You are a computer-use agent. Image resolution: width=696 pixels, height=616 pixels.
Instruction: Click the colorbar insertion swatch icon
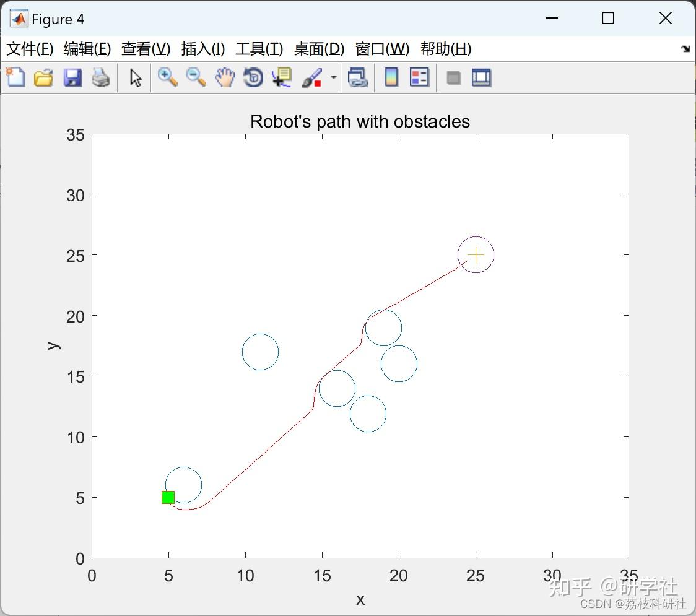point(391,77)
